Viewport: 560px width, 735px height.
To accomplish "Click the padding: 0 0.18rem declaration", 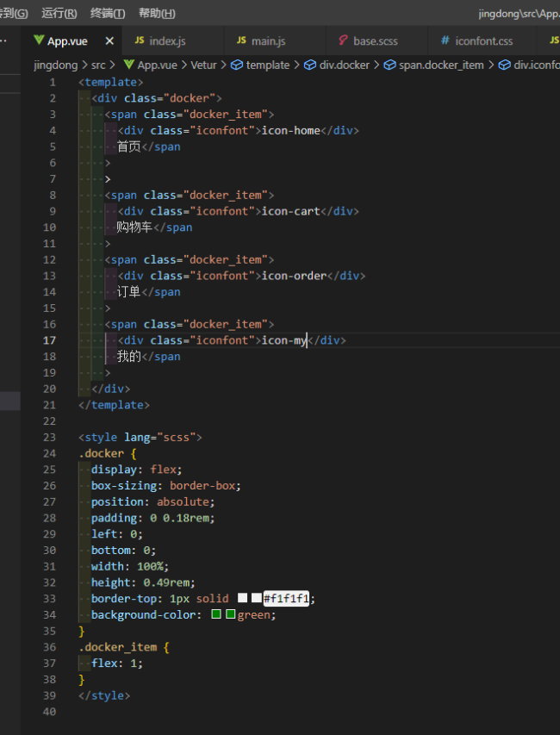I will coord(153,518).
